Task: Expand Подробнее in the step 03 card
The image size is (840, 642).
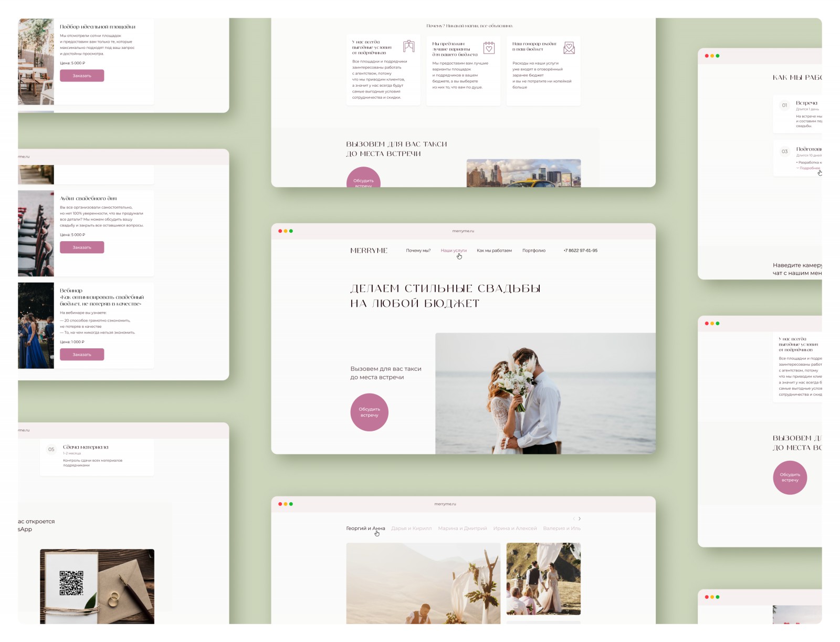Action: pyautogui.click(x=808, y=168)
